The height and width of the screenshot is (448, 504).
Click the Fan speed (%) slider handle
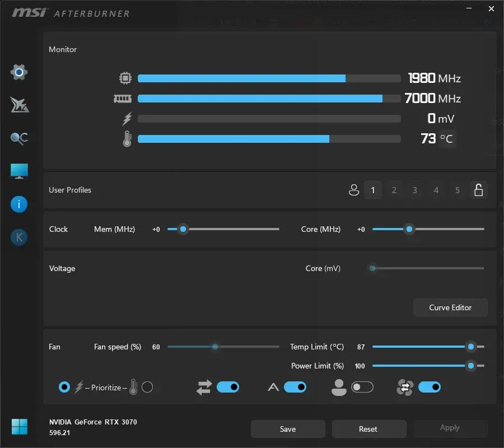pos(215,347)
